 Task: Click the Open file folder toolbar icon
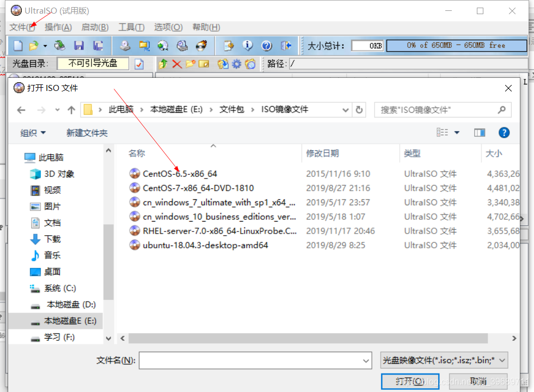pos(34,46)
